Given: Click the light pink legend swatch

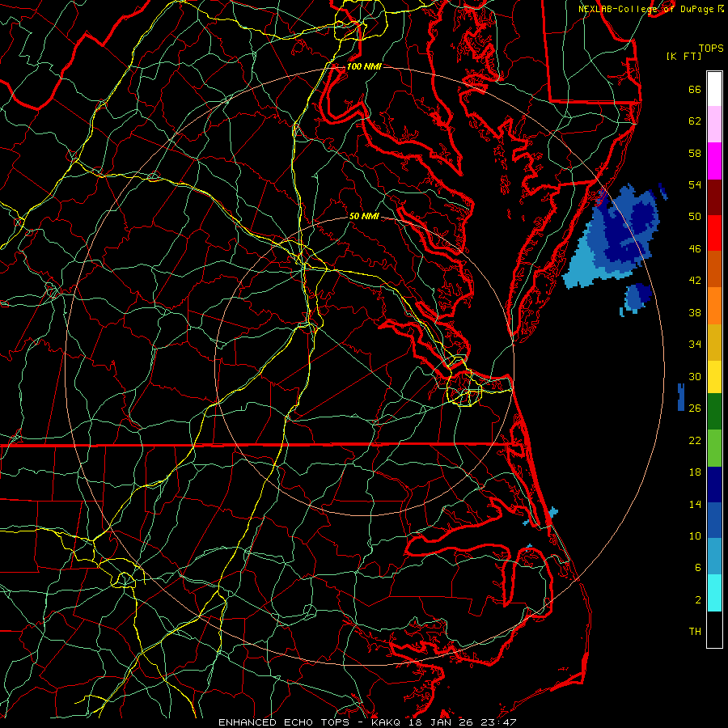Looking at the screenshot, I should click(714, 125).
